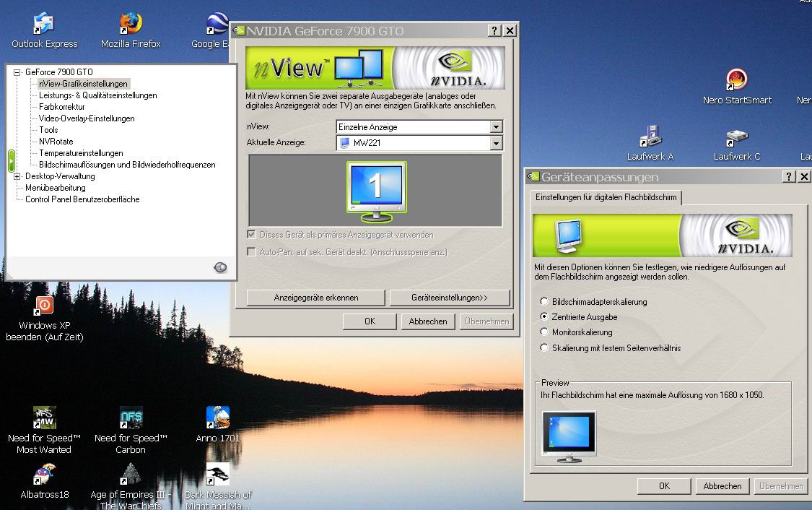The width and height of the screenshot is (812, 510).
Task: Open the Nero StartSmart desktop icon
Action: tap(736, 79)
